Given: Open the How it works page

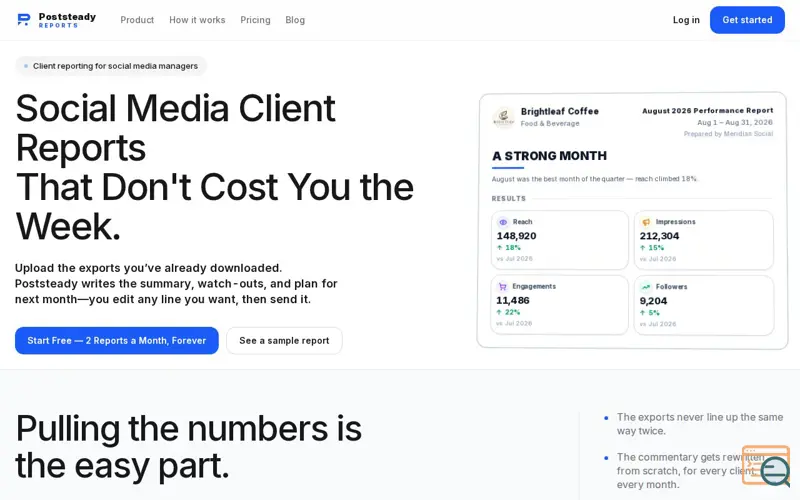Looking at the screenshot, I should tap(197, 20).
